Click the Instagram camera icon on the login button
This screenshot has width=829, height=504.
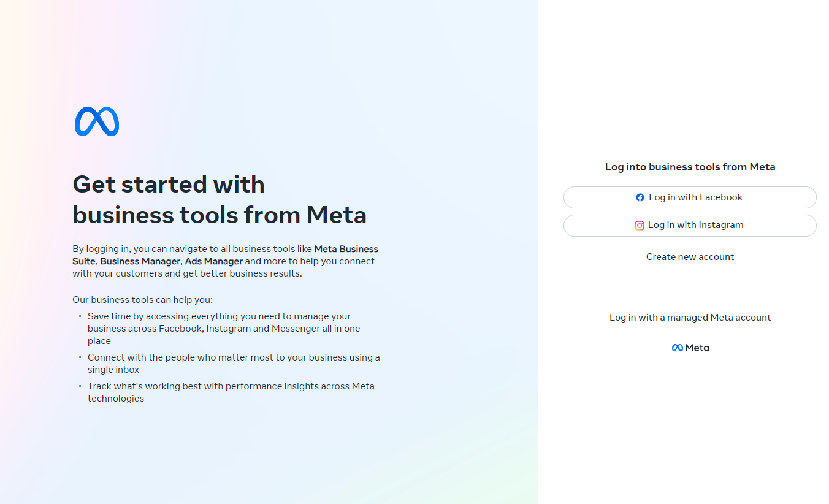[640, 225]
